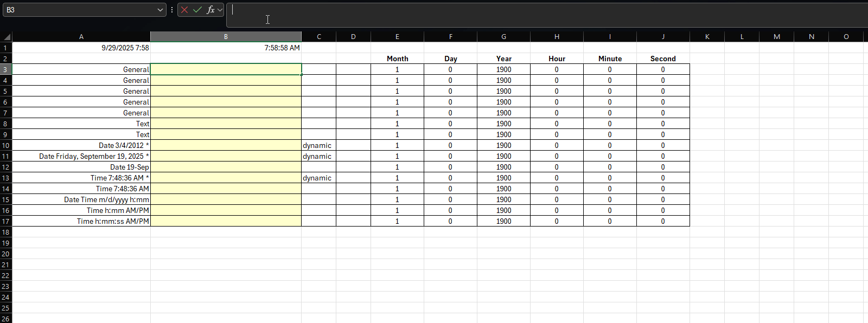This screenshot has width=868, height=323.
Task: Select column B header
Action: pos(226,37)
